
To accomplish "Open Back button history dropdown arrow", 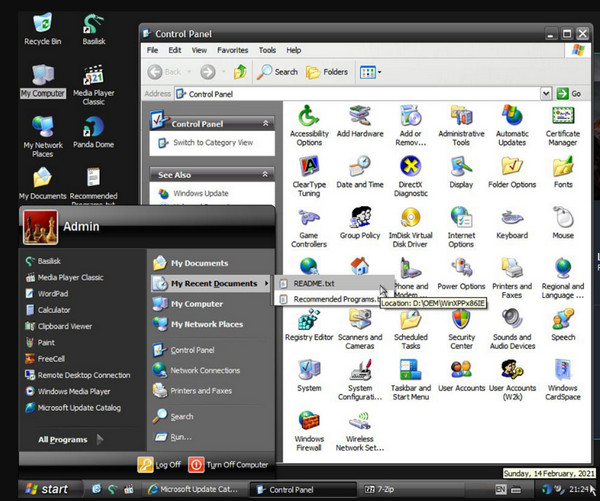I will pyautogui.click(x=189, y=72).
